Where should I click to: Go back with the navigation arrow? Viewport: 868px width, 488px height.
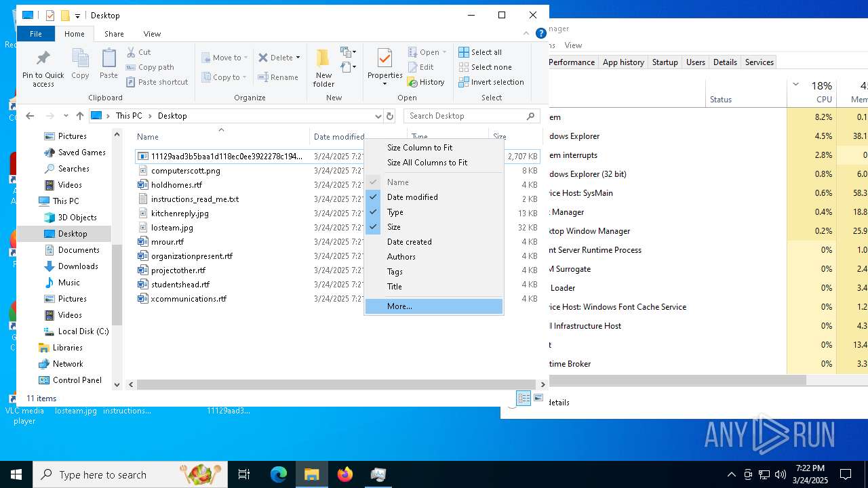click(x=30, y=116)
